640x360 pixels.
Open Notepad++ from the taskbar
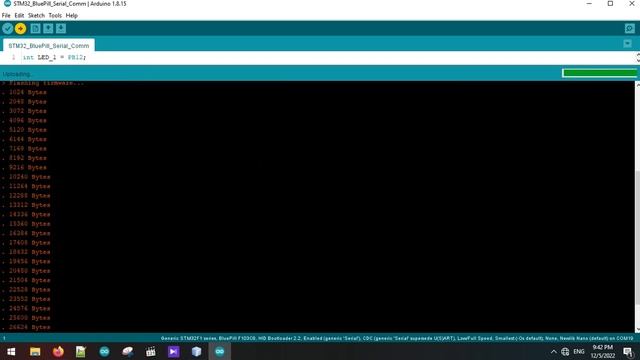point(81,351)
